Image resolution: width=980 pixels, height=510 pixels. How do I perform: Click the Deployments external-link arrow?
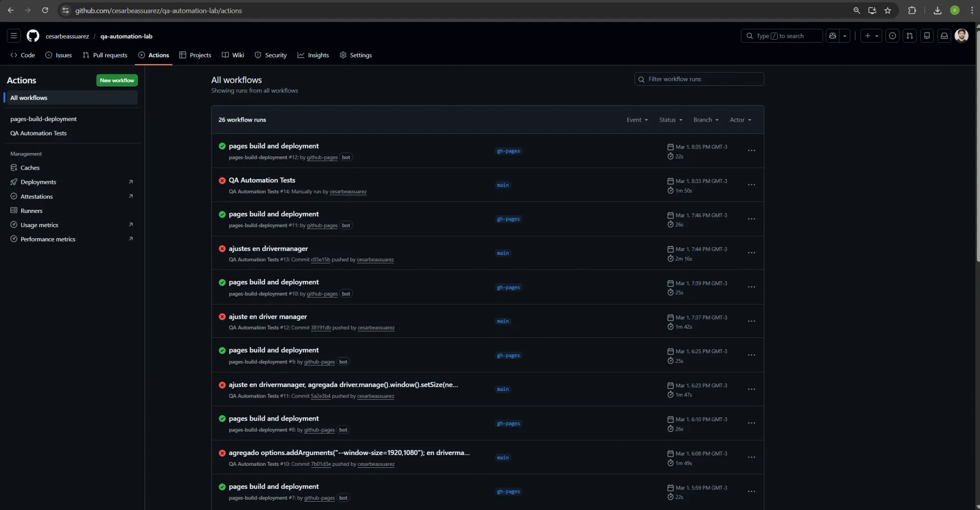click(x=130, y=181)
